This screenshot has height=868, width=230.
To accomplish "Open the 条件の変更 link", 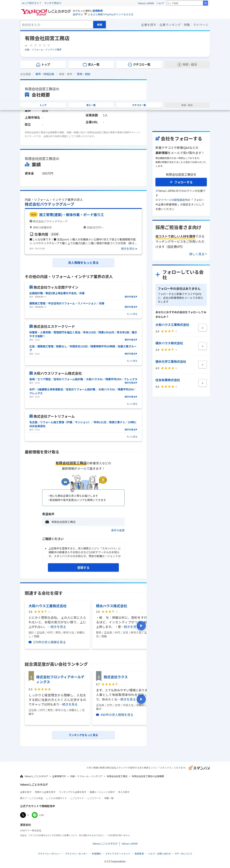I will [x=118, y=530].
